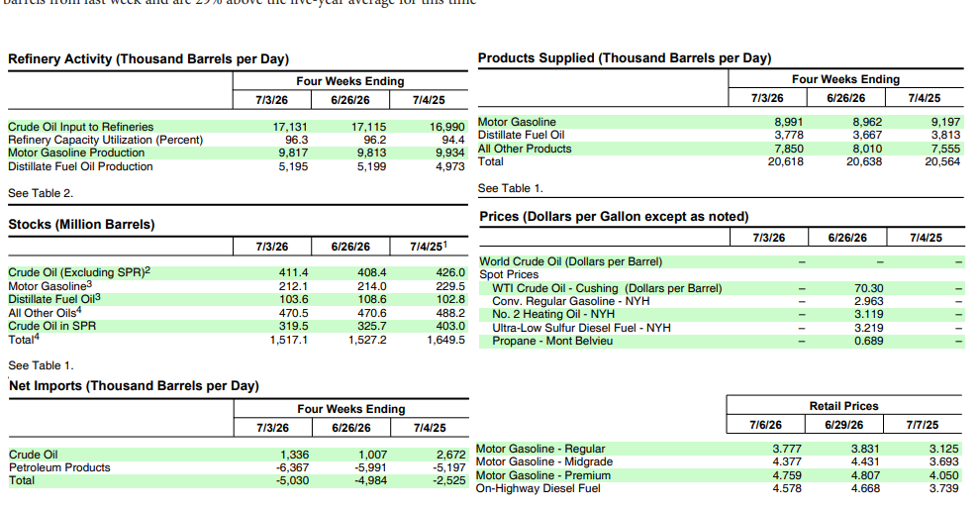The image size is (980, 510).
Task: Click the 6/29/26 retail prices date header
Action: [843, 425]
